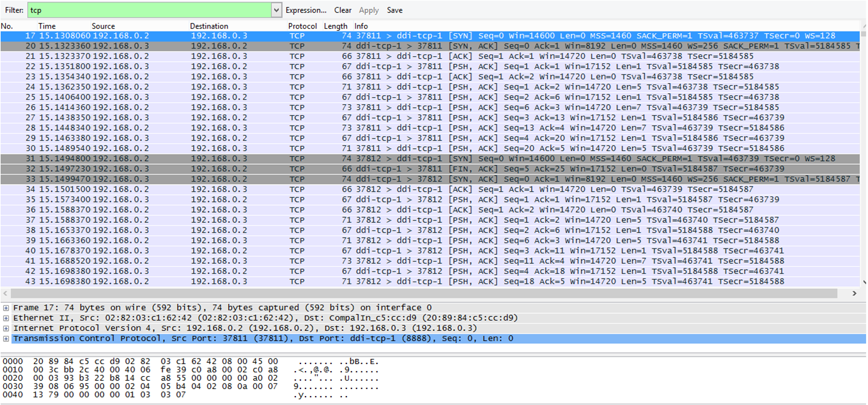Expand the Frame 17 details node
This screenshot has height=405, width=868.
pyautogui.click(x=6, y=308)
